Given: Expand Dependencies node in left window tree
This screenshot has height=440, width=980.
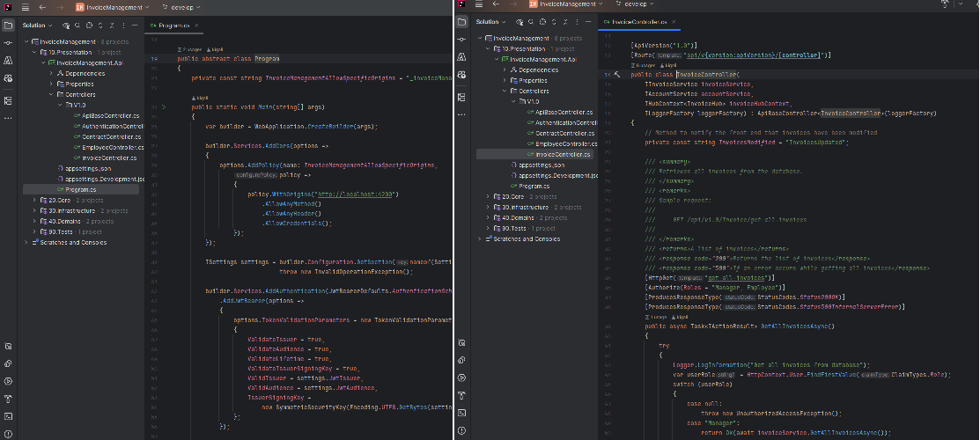Looking at the screenshot, I should tap(52, 74).
